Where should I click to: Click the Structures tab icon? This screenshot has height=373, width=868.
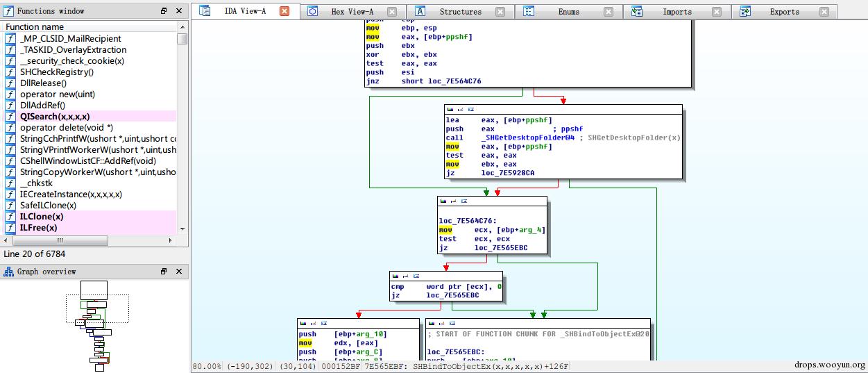pos(420,11)
